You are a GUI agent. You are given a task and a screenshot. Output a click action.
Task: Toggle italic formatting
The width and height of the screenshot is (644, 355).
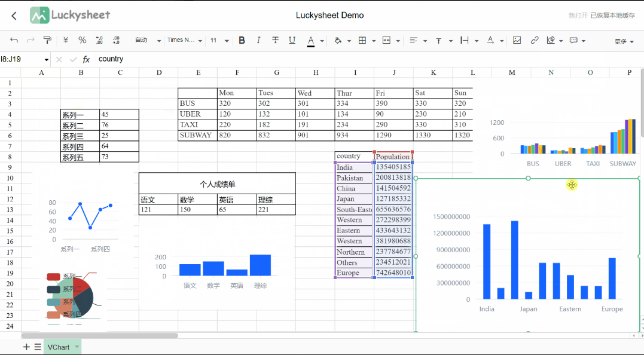click(258, 40)
